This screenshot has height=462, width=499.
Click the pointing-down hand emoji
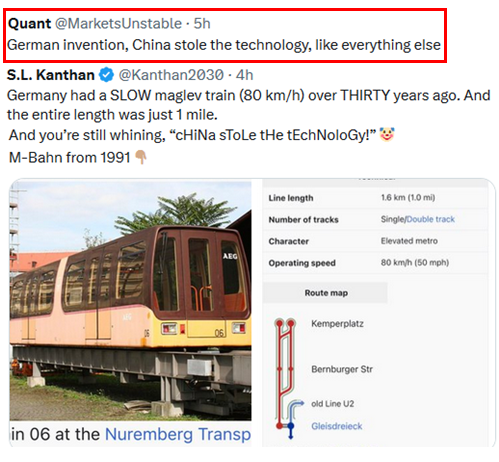(x=141, y=157)
